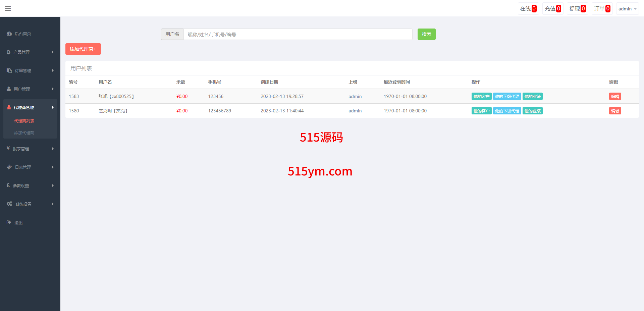Click the yen report management icon

pos(8,148)
